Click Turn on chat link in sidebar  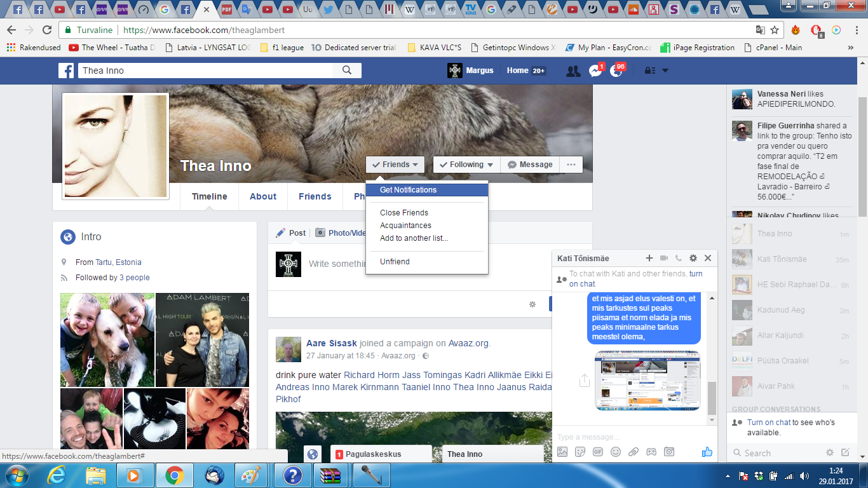[x=769, y=423]
